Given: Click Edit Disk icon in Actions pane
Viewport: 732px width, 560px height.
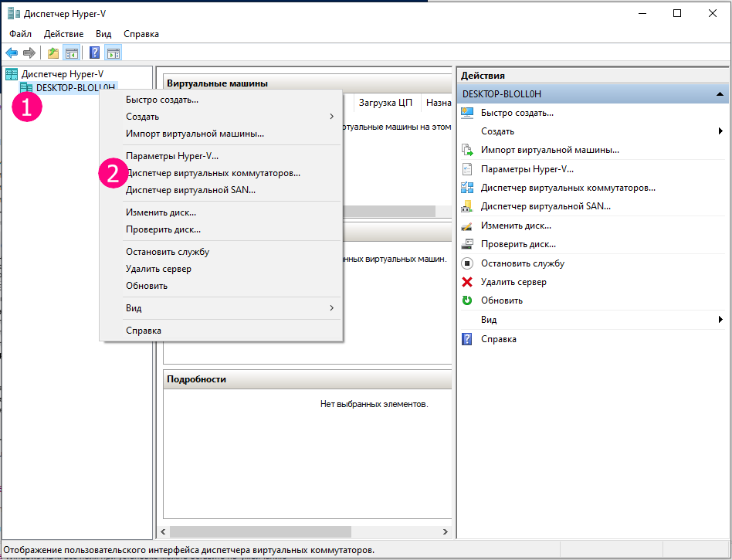Looking at the screenshot, I should point(467,226).
